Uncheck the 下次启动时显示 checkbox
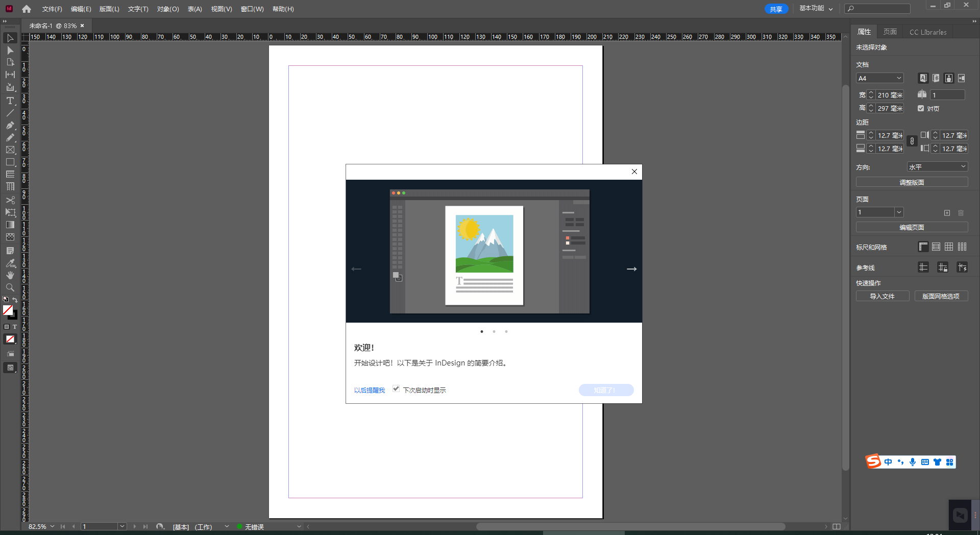Screen dimensions: 980x535 [396, 389]
